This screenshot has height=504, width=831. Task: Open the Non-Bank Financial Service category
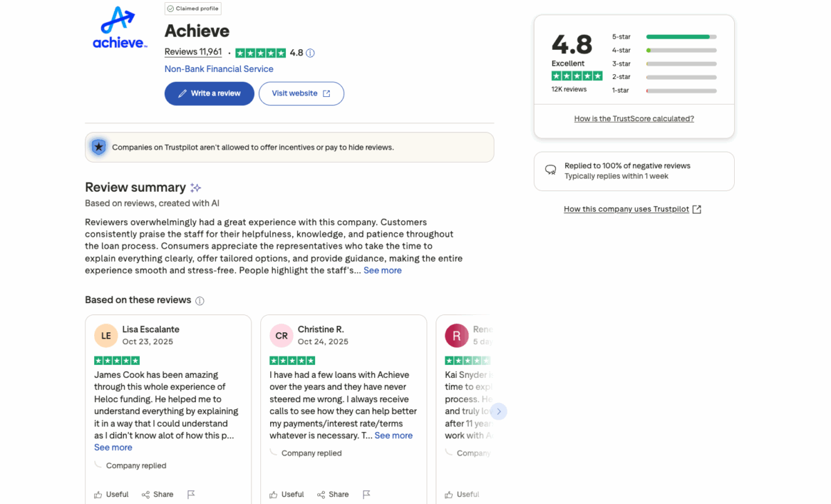pyautogui.click(x=219, y=69)
